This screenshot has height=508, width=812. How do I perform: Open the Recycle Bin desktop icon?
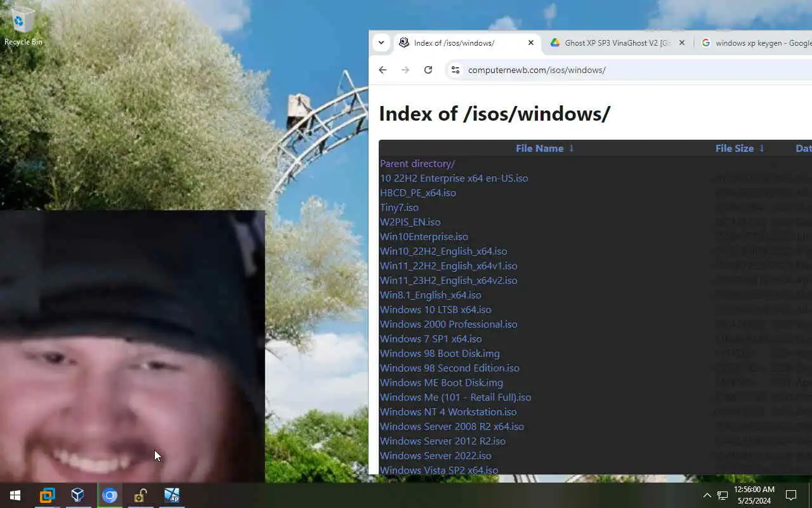click(x=23, y=27)
